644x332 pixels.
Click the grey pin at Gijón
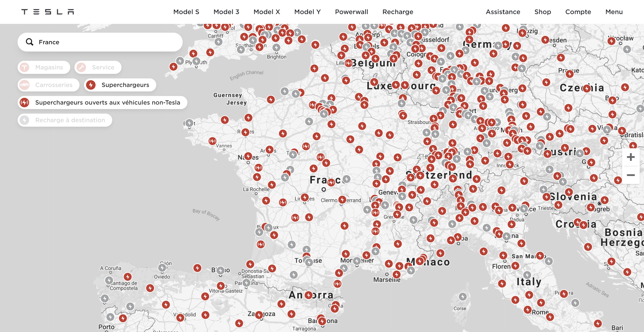click(x=162, y=268)
